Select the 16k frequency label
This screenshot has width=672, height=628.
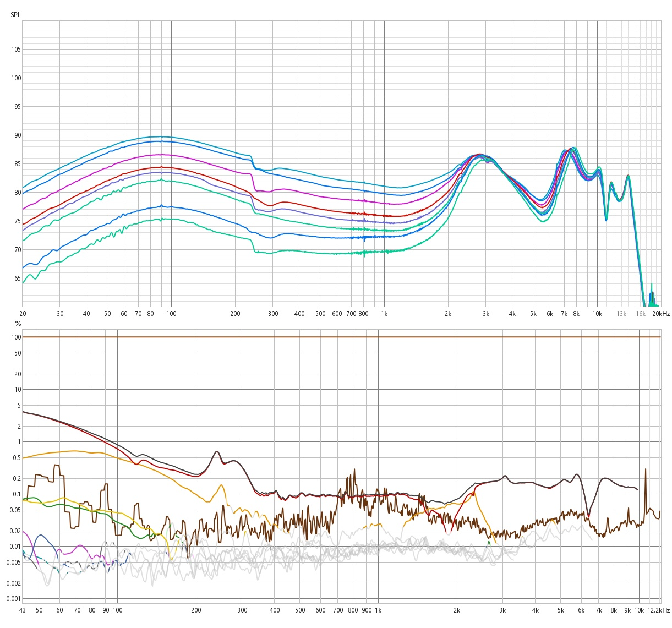[641, 314]
